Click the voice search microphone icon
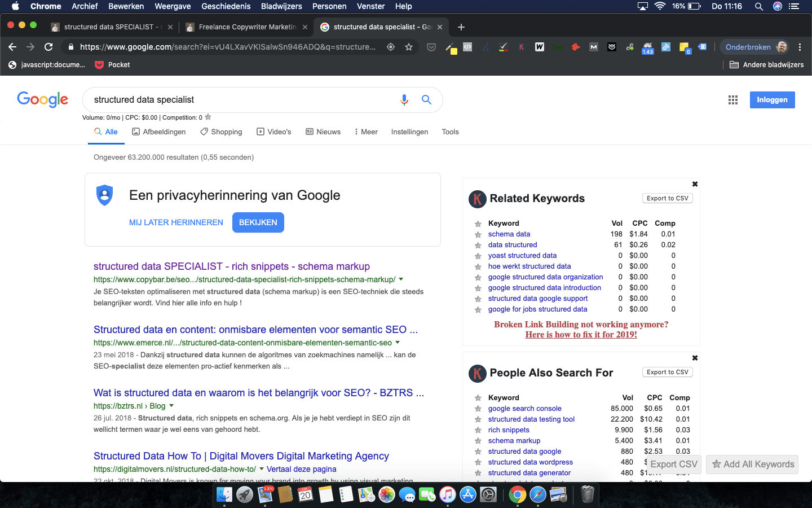The image size is (812, 508). [404, 100]
